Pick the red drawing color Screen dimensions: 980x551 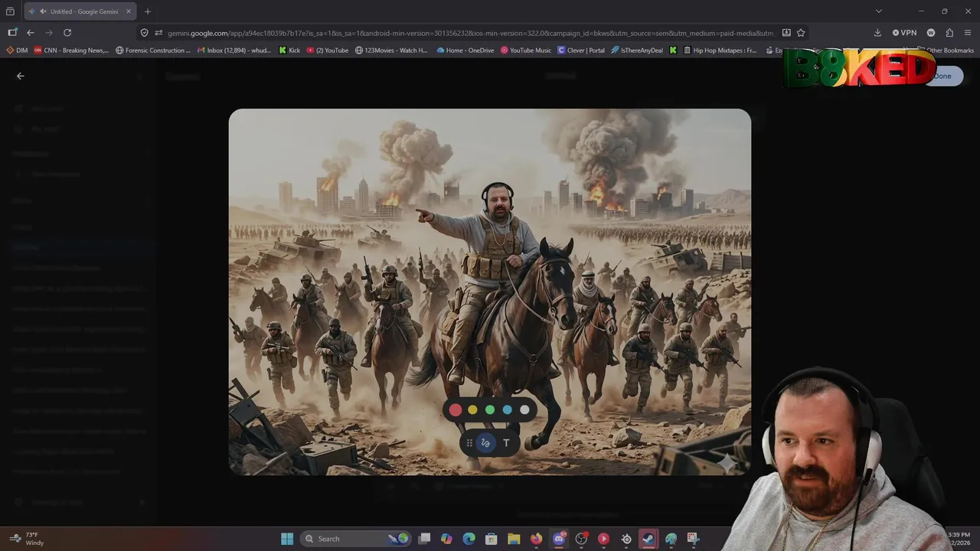coord(456,410)
